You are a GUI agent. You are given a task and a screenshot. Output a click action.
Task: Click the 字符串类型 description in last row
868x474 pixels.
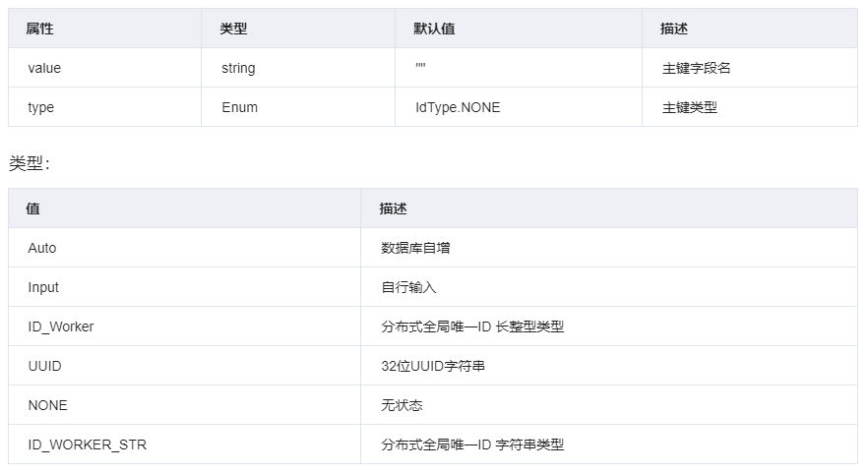coord(472,444)
